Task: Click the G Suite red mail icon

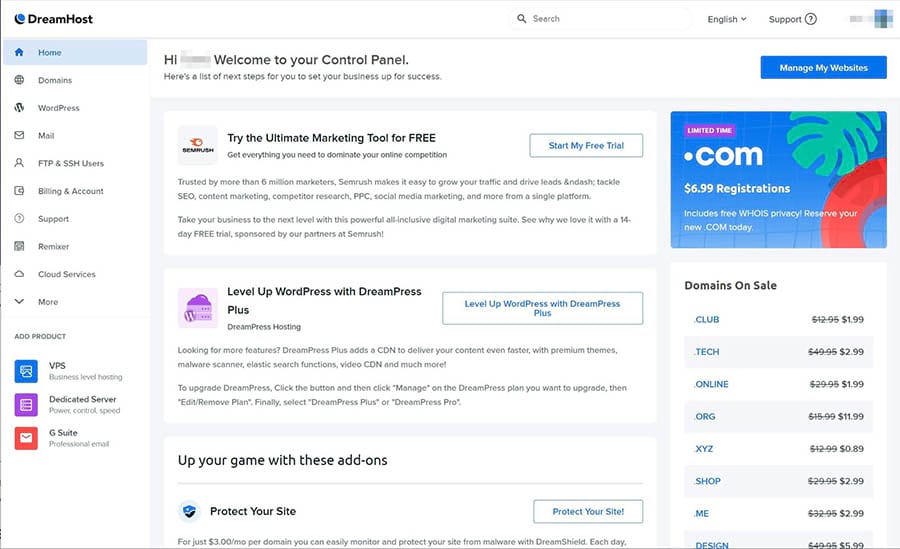Action: [26, 438]
